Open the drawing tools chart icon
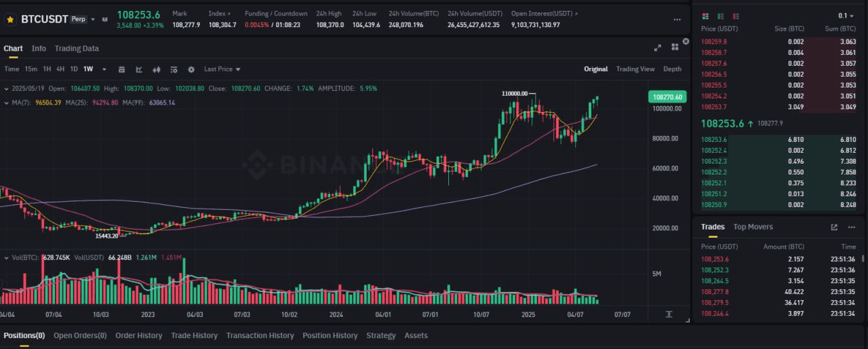This screenshot has height=349, width=868. (x=139, y=69)
